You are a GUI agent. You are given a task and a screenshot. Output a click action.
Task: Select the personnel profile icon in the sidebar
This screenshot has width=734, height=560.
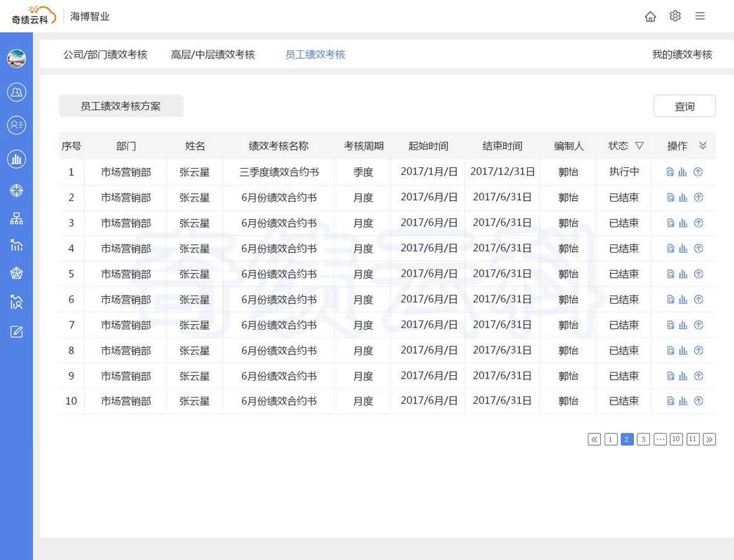point(17,125)
